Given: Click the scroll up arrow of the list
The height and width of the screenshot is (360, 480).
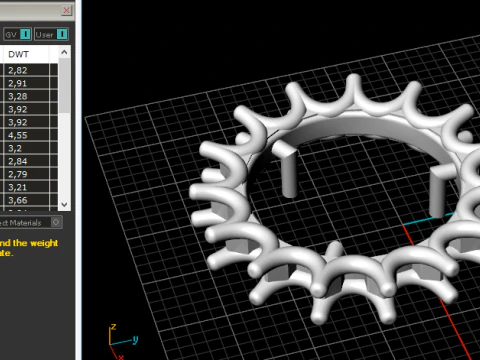Looking at the screenshot, I should (64, 52).
